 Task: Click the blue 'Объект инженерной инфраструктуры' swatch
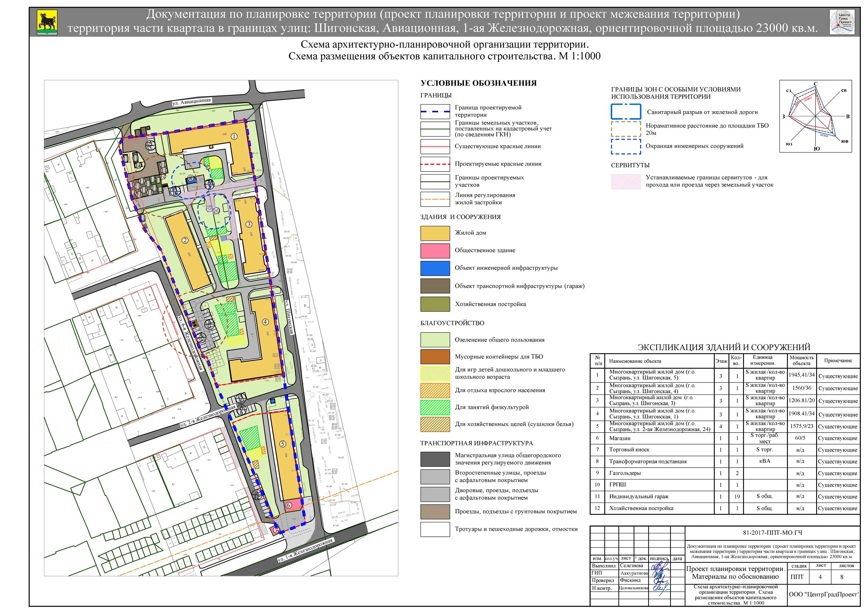(435, 268)
